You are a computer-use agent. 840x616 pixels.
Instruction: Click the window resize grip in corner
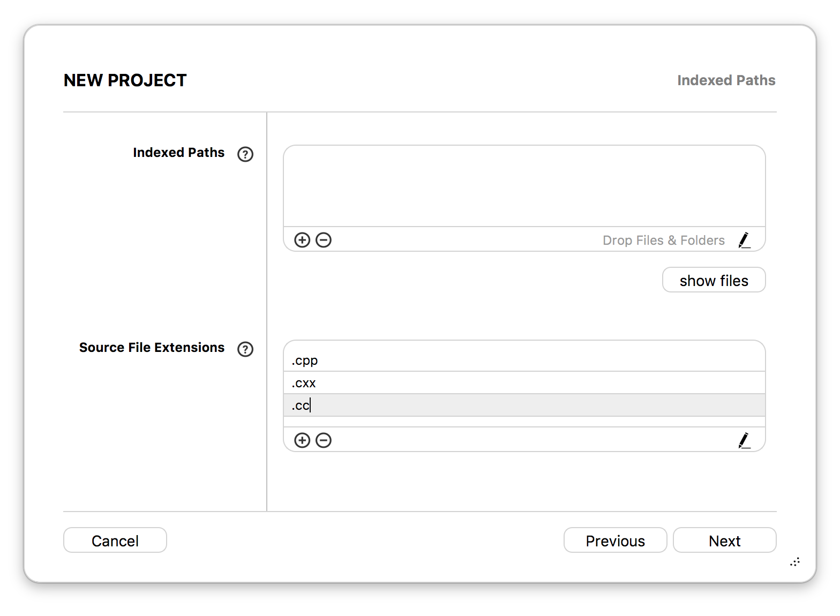795,562
